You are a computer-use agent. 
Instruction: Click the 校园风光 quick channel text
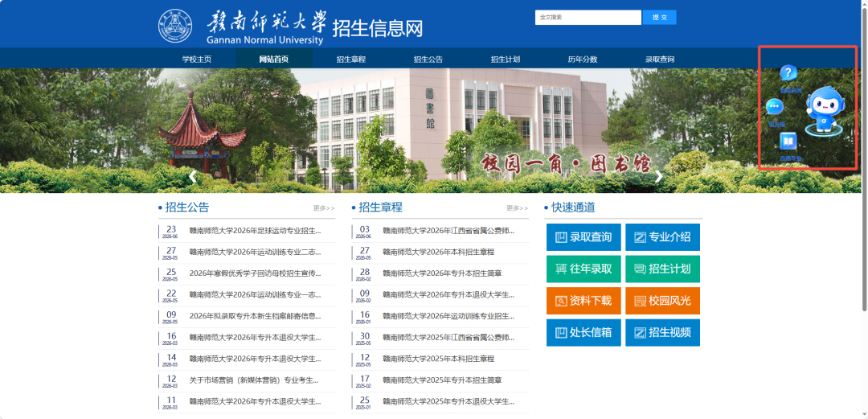669,301
